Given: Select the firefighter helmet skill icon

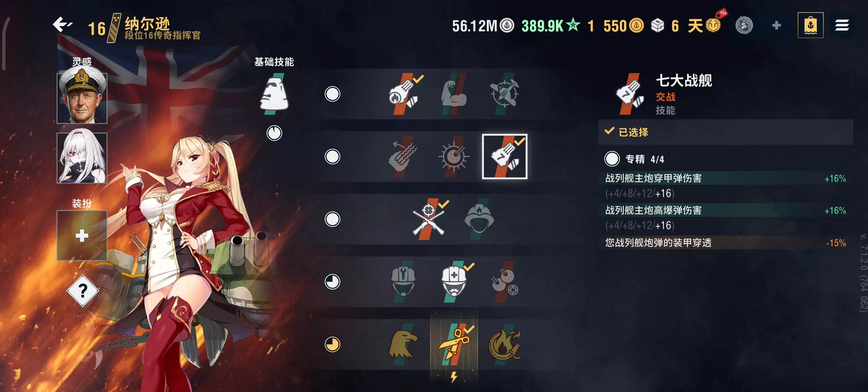Looking at the screenshot, I should [x=479, y=219].
